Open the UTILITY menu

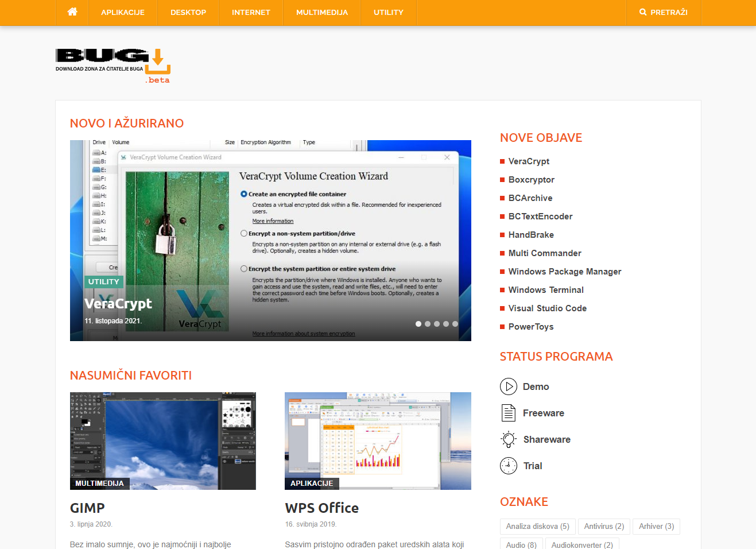[389, 13]
